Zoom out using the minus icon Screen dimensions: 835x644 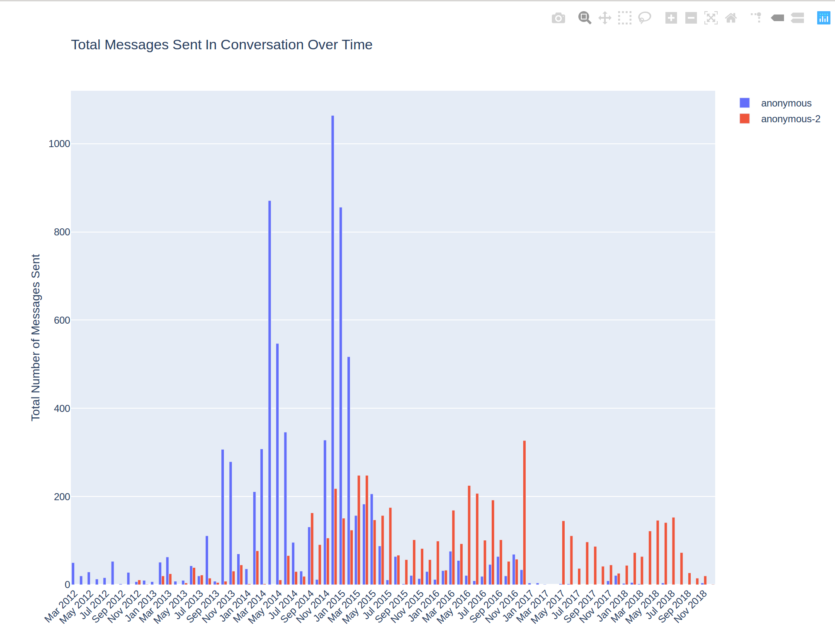pyautogui.click(x=691, y=18)
